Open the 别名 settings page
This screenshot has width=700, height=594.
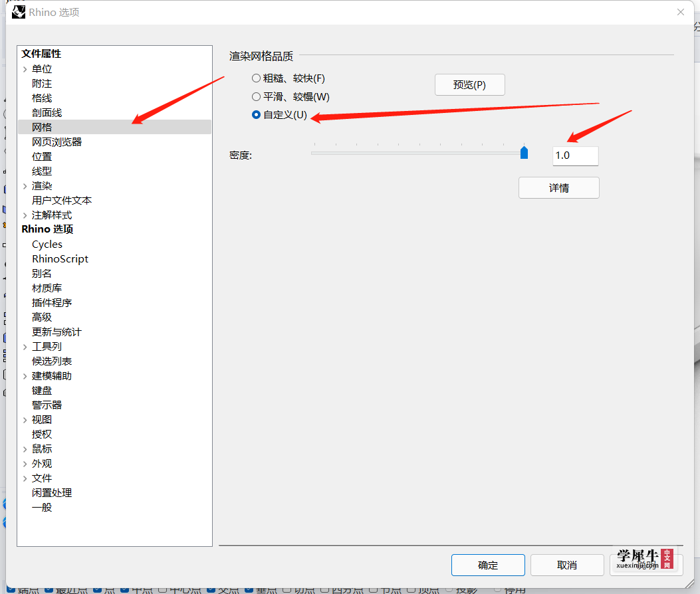coord(42,274)
